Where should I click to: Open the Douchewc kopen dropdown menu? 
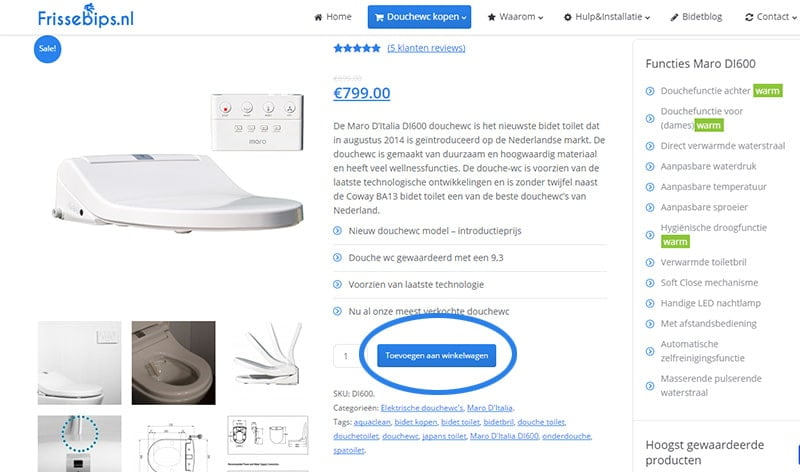click(419, 18)
